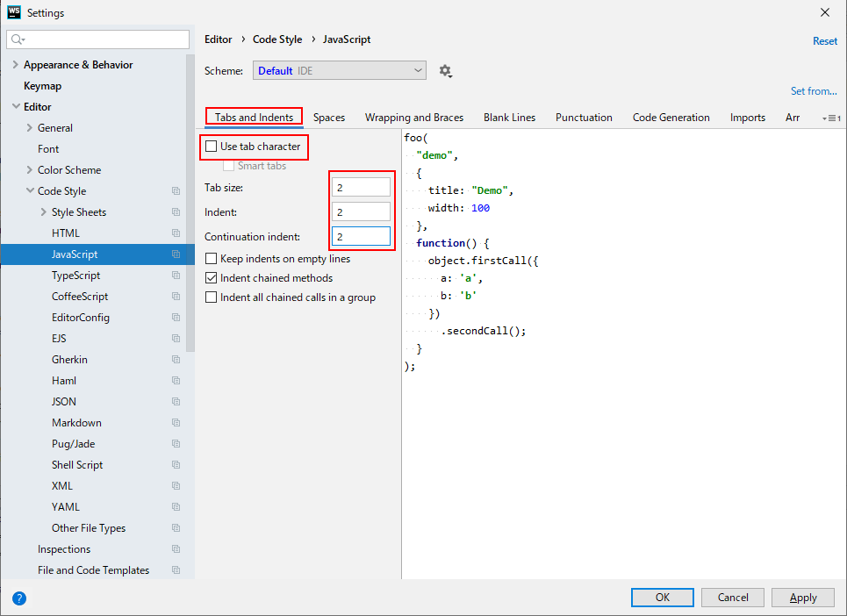Click the copy icon beside YAML
847x616 pixels.
click(176, 507)
